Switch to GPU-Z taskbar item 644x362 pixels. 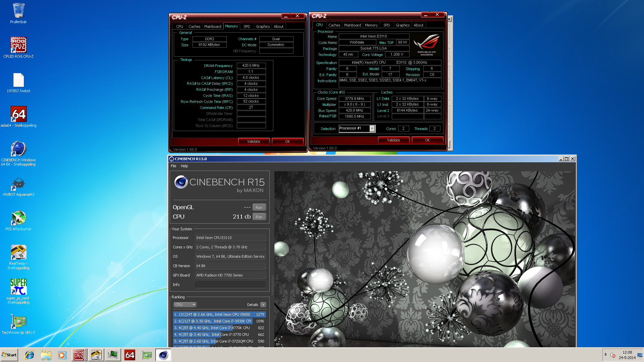(x=147, y=355)
